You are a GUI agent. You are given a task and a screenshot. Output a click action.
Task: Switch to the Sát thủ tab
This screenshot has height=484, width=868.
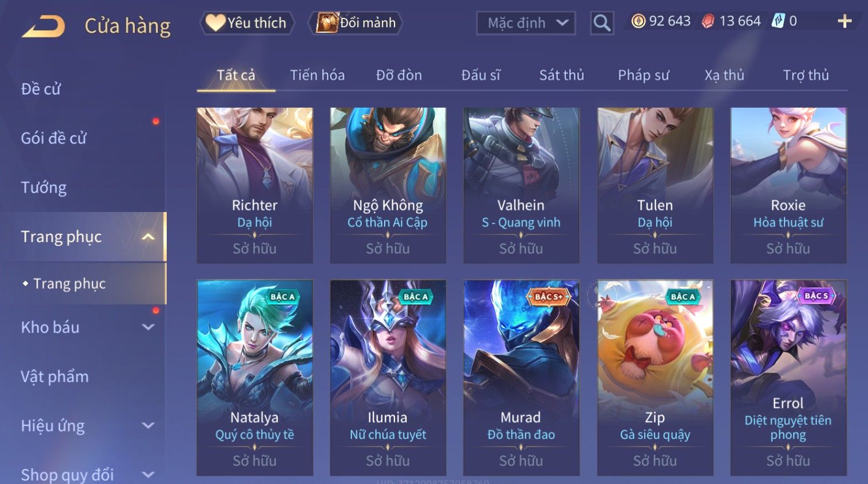click(x=561, y=75)
